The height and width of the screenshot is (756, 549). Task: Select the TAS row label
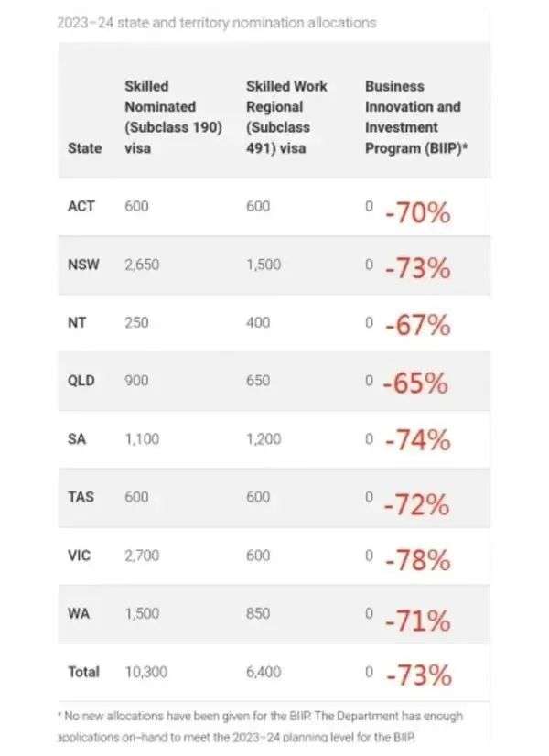[x=81, y=496]
